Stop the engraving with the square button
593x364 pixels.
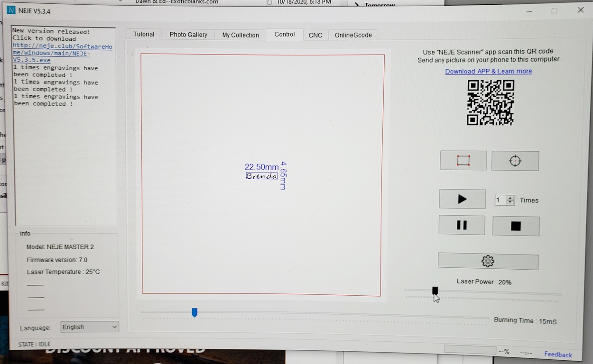[516, 227]
